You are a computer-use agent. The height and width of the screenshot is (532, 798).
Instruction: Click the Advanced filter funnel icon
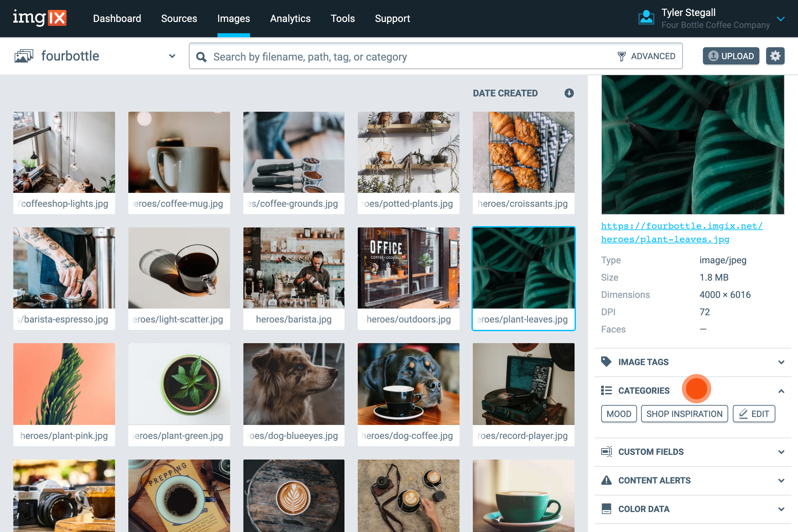click(621, 56)
